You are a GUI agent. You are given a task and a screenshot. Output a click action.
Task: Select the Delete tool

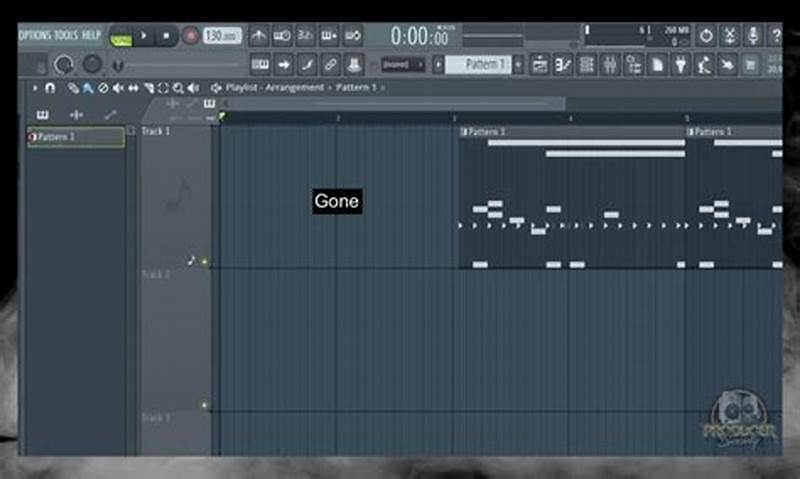point(103,88)
